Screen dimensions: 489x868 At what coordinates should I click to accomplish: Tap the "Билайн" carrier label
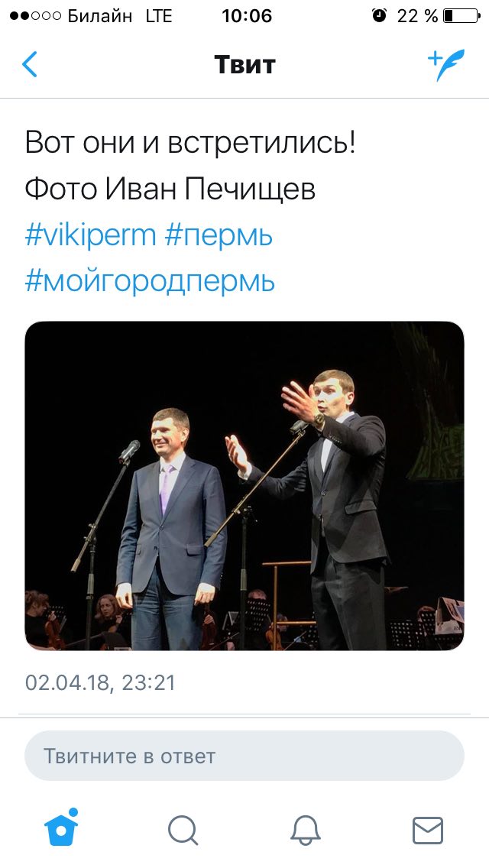[99, 16]
